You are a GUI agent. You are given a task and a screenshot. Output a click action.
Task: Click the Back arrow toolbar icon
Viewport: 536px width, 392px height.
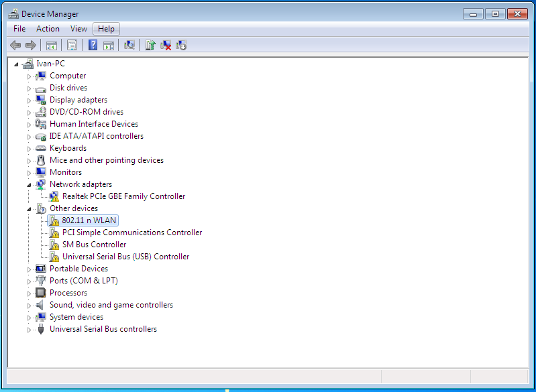point(15,45)
